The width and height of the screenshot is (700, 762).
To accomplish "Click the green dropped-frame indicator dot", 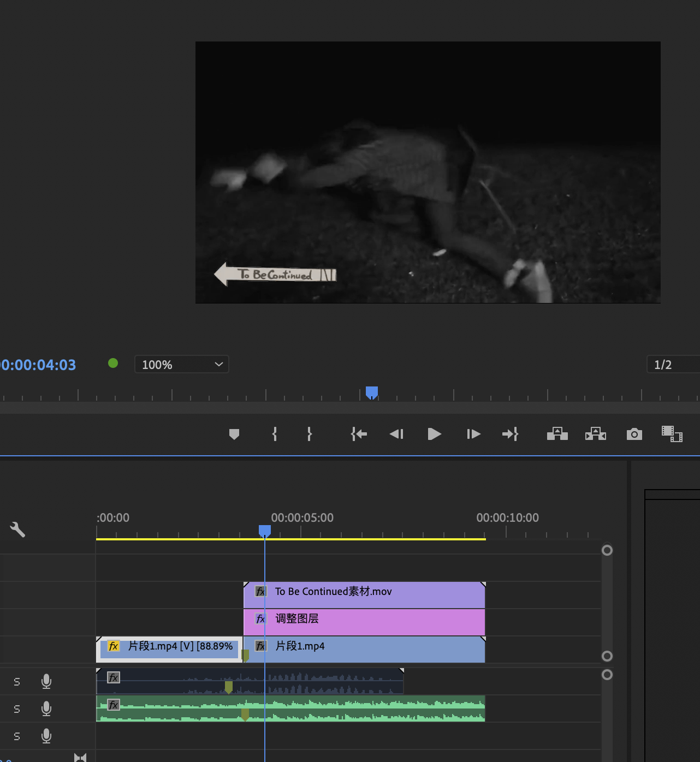I will tap(113, 363).
